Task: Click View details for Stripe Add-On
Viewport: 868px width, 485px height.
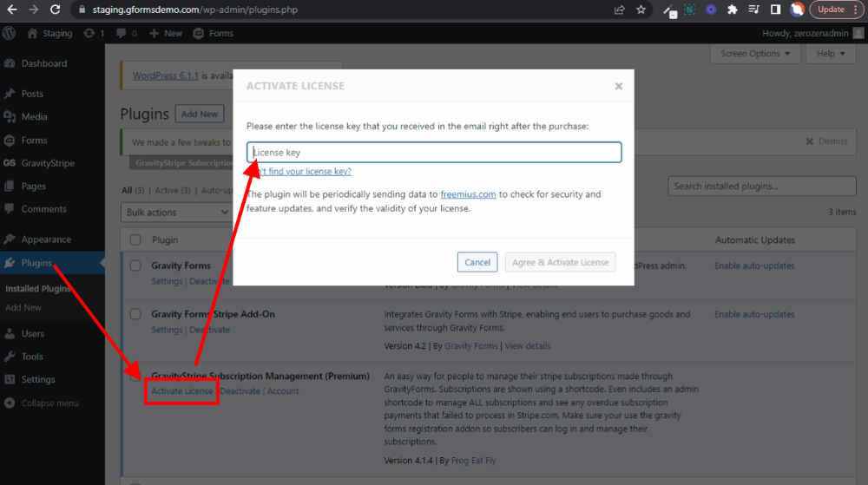Action: point(527,346)
